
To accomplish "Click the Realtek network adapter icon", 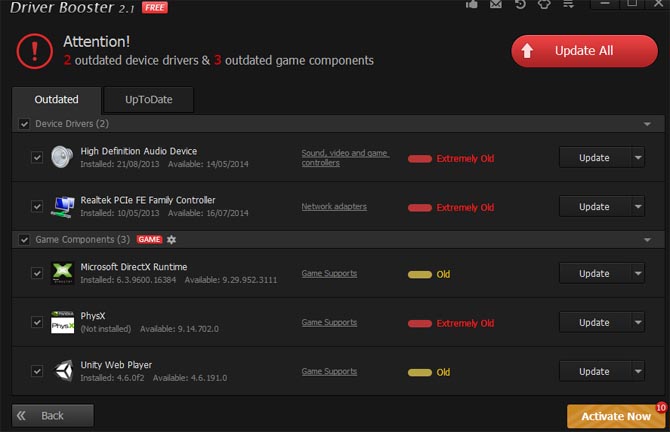I will pyautogui.click(x=62, y=206).
